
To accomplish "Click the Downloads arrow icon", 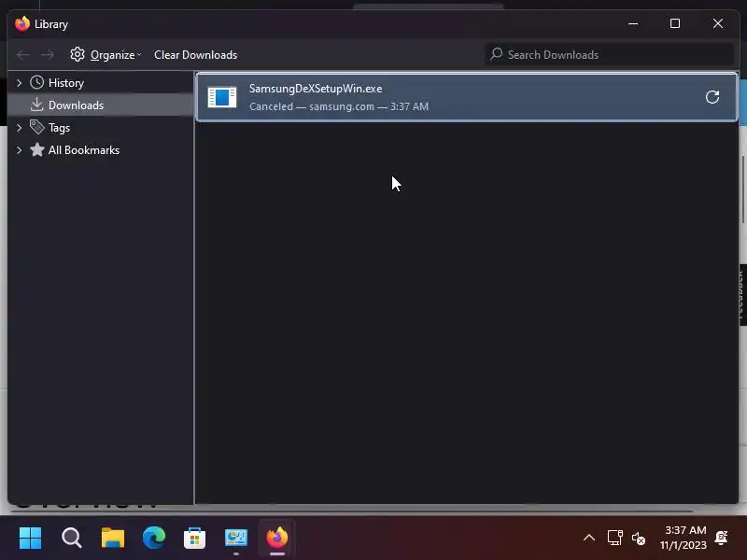I will [x=36, y=105].
